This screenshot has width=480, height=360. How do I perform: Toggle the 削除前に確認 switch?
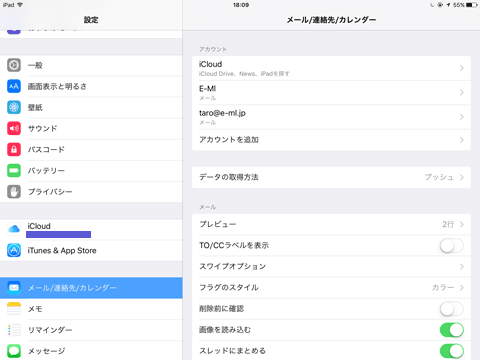point(452,309)
